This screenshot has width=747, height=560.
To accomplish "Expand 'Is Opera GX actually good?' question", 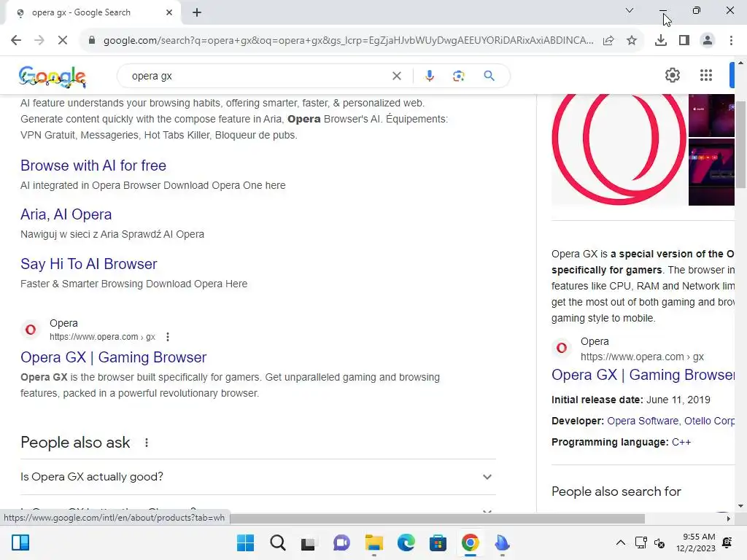I will (x=258, y=477).
